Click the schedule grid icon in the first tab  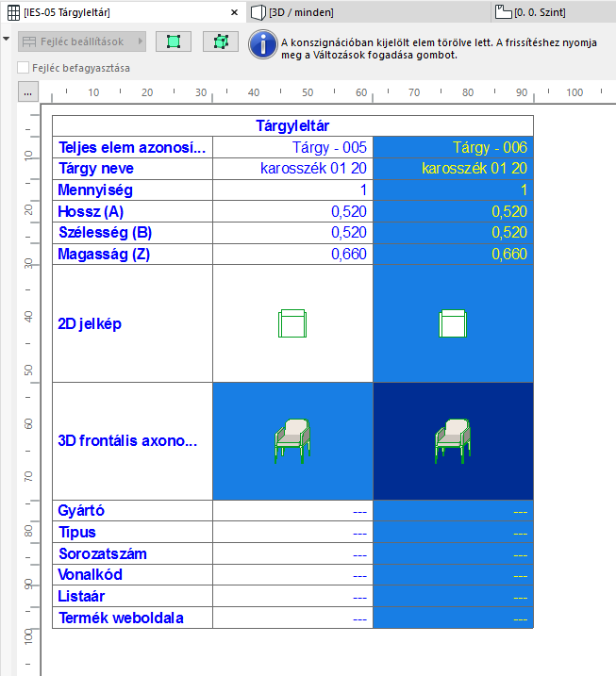[x=14, y=12]
